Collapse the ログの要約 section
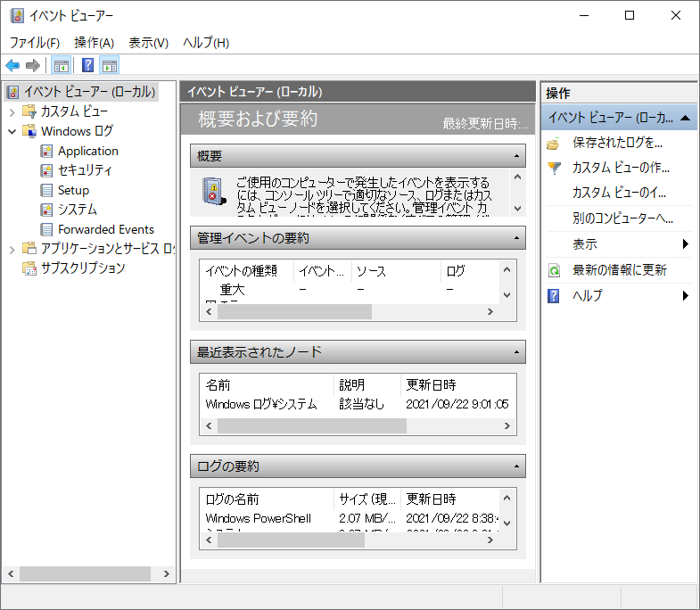The width and height of the screenshot is (700, 610). click(516, 466)
